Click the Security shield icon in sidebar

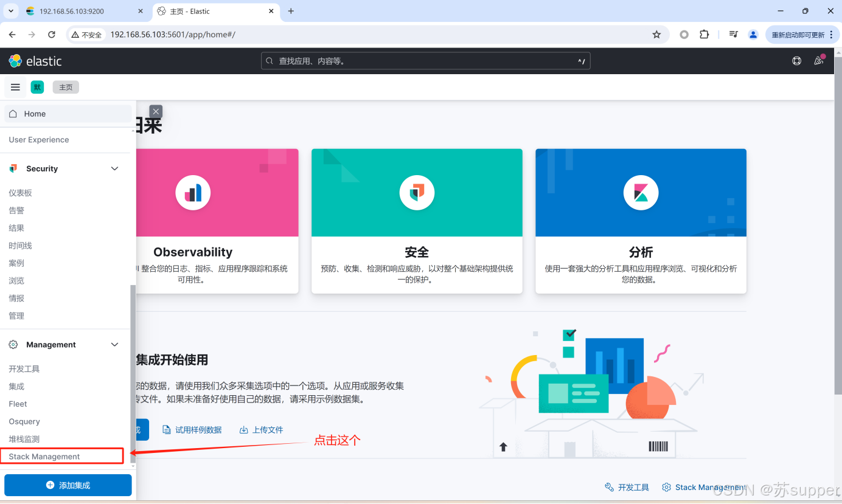(13, 168)
